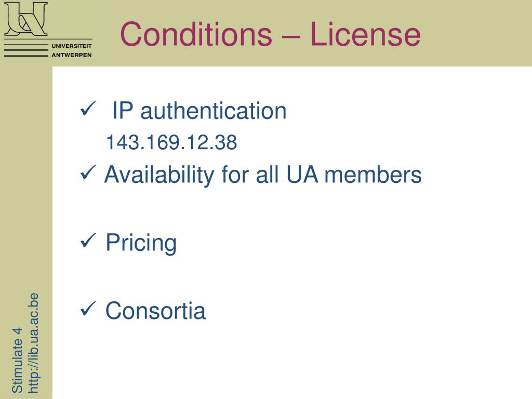Click the checkmark beside Availability for all UA members

(x=88, y=172)
